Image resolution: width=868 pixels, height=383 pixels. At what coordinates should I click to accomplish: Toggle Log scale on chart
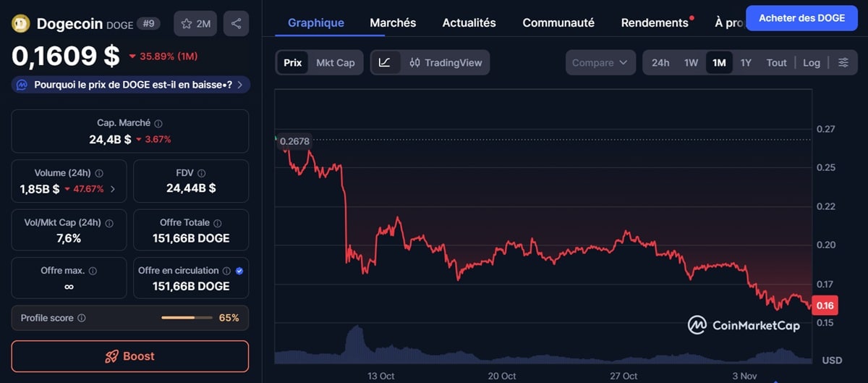tap(812, 62)
